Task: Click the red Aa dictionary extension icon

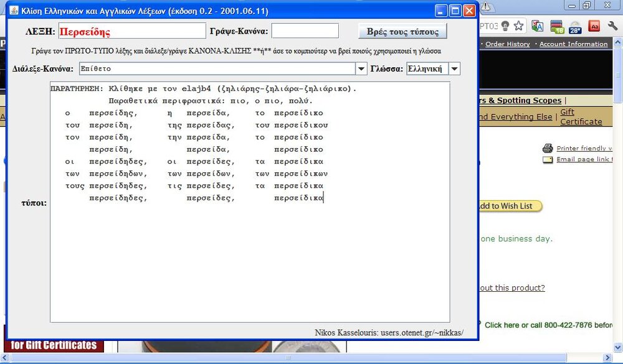Action: [594, 26]
